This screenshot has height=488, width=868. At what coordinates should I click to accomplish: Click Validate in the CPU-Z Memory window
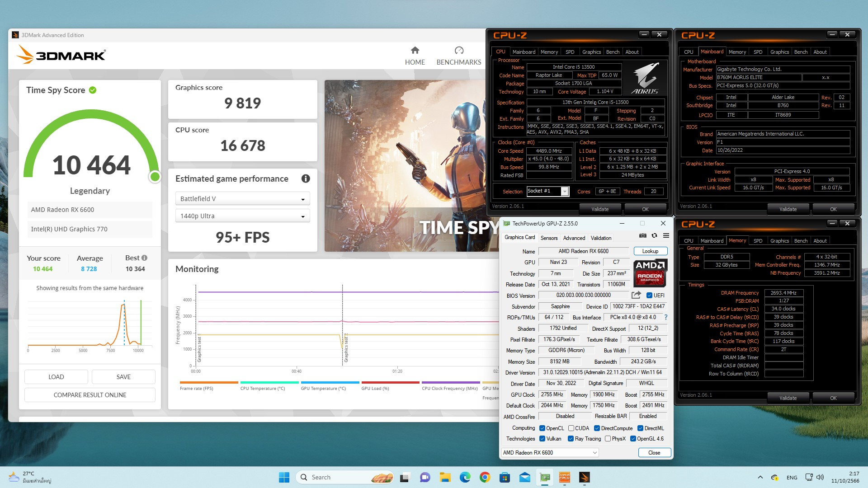pyautogui.click(x=788, y=398)
